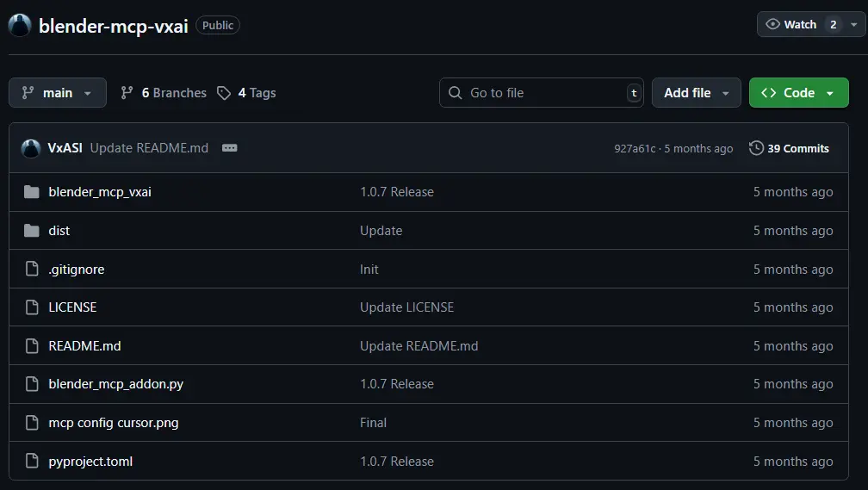Open the README.md file

point(84,346)
